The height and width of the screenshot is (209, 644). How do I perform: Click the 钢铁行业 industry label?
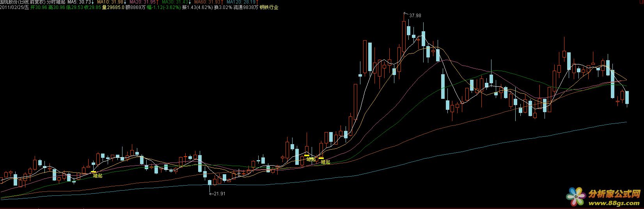click(269, 7)
